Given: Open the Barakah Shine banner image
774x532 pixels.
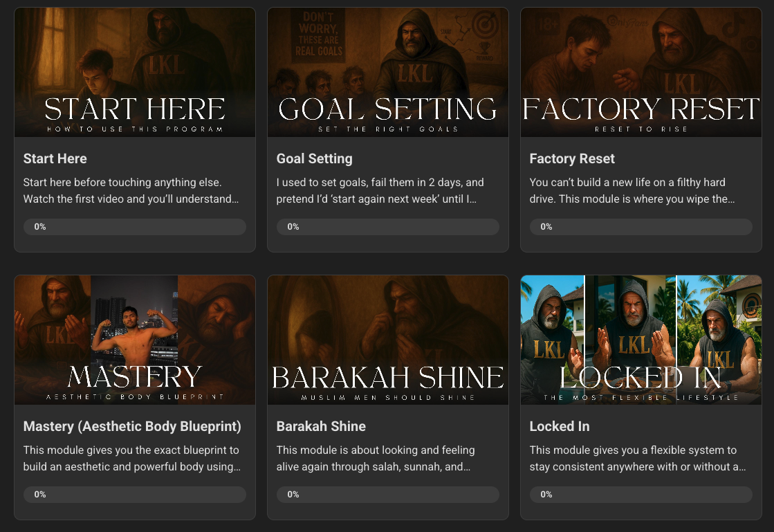Looking at the screenshot, I should 388,340.
